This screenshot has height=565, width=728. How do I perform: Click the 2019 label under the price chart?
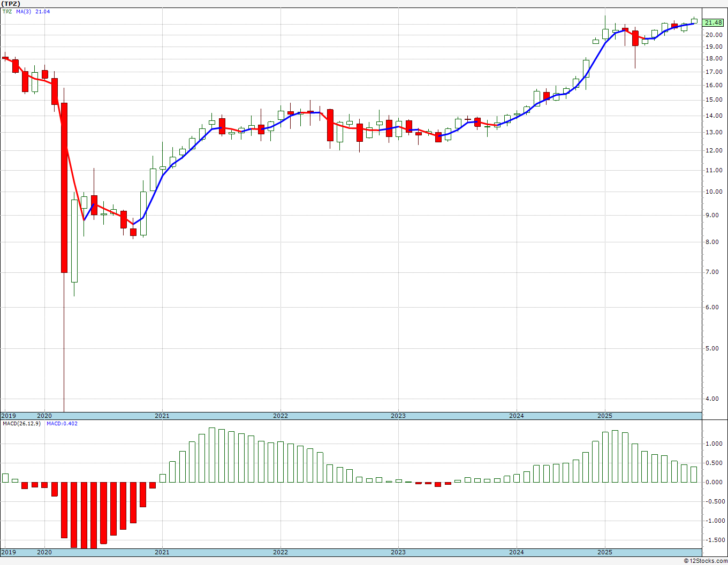9,416
